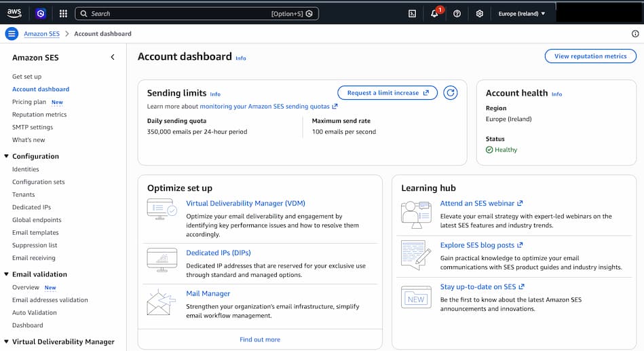Open Attend an SES webinar link
The width and height of the screenshot is (644, 351).
click(481, 204)
